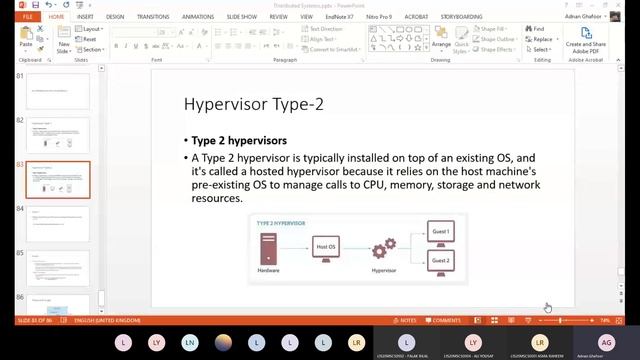Open the Quick Styles dropdown

pos(461,40)
